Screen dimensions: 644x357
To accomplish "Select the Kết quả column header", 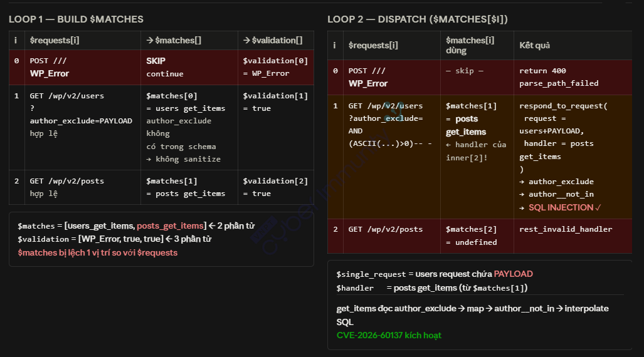I will (573, 45).
